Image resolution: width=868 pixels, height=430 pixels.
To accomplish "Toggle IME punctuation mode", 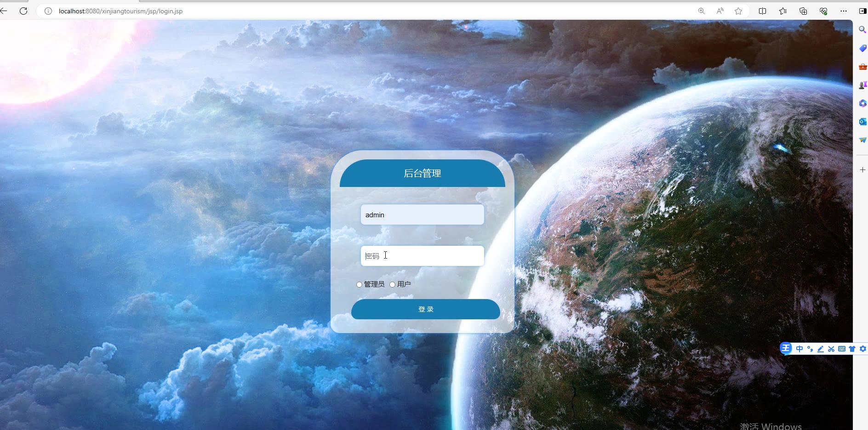I will point(810,349).
